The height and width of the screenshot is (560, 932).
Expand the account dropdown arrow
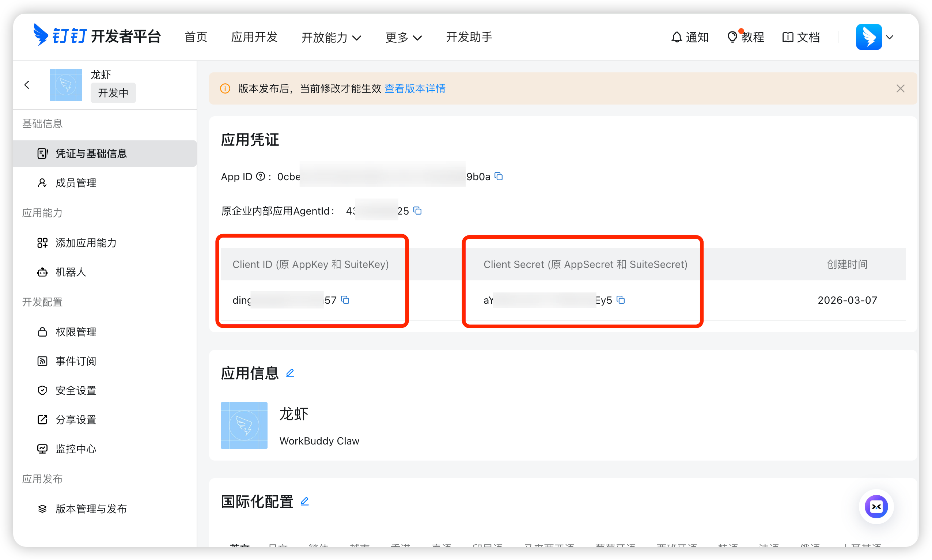[890, 37]
